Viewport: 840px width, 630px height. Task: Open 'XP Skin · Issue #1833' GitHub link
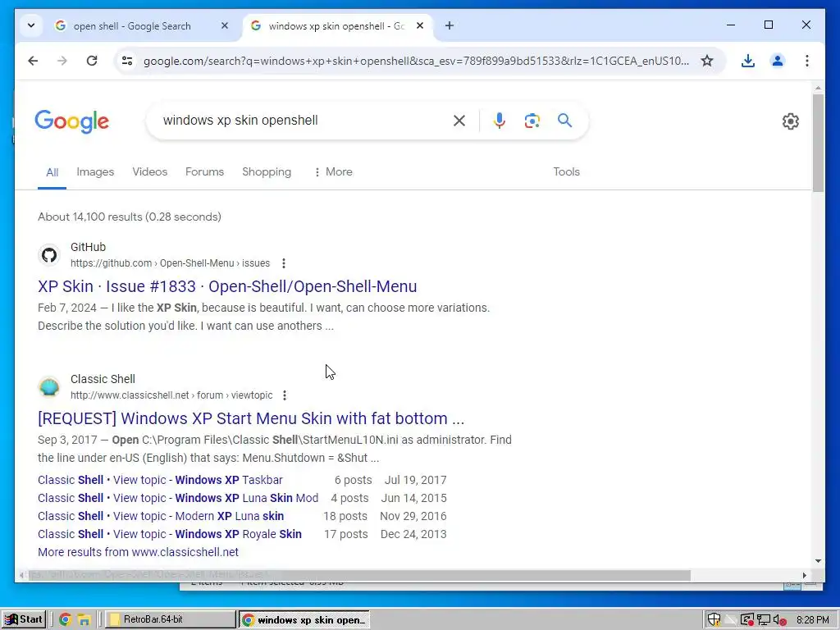pyautogui.click(x=227, y=286)
